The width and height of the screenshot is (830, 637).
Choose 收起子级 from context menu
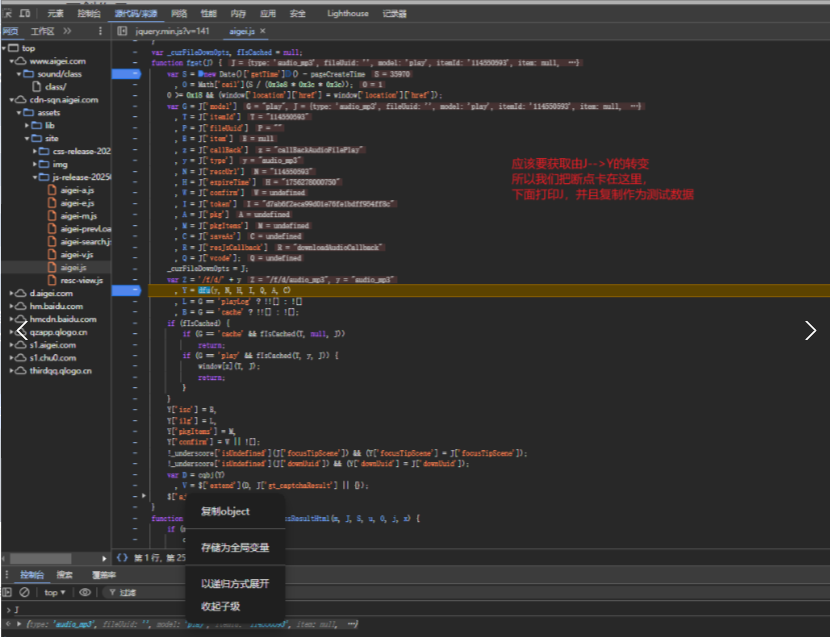pos(220,606)
